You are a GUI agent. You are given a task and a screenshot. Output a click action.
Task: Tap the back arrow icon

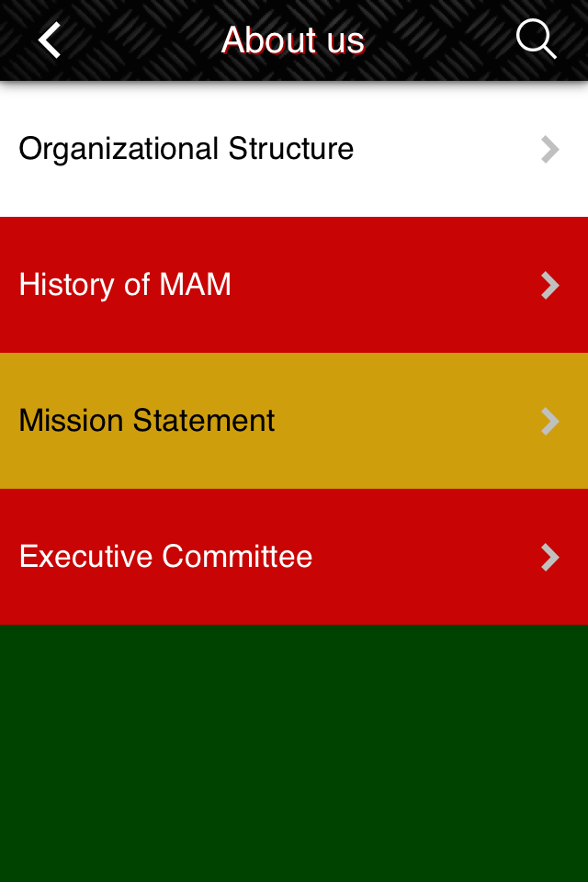point(50,40)
